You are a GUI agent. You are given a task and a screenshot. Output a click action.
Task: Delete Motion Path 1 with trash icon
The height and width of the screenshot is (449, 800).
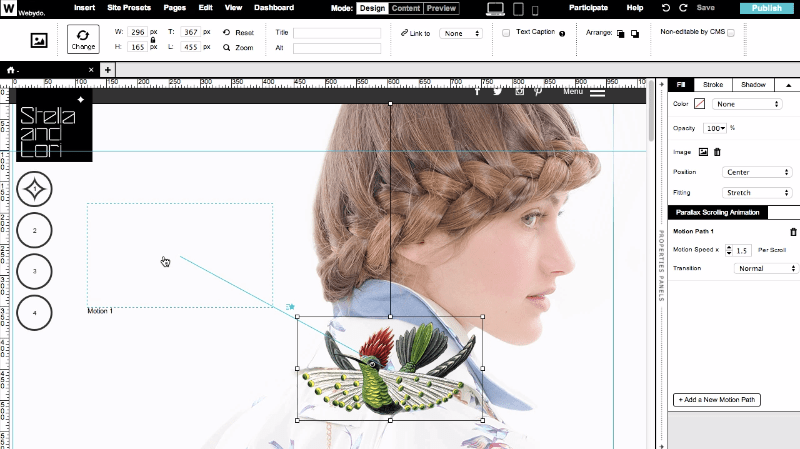(793, 231)
